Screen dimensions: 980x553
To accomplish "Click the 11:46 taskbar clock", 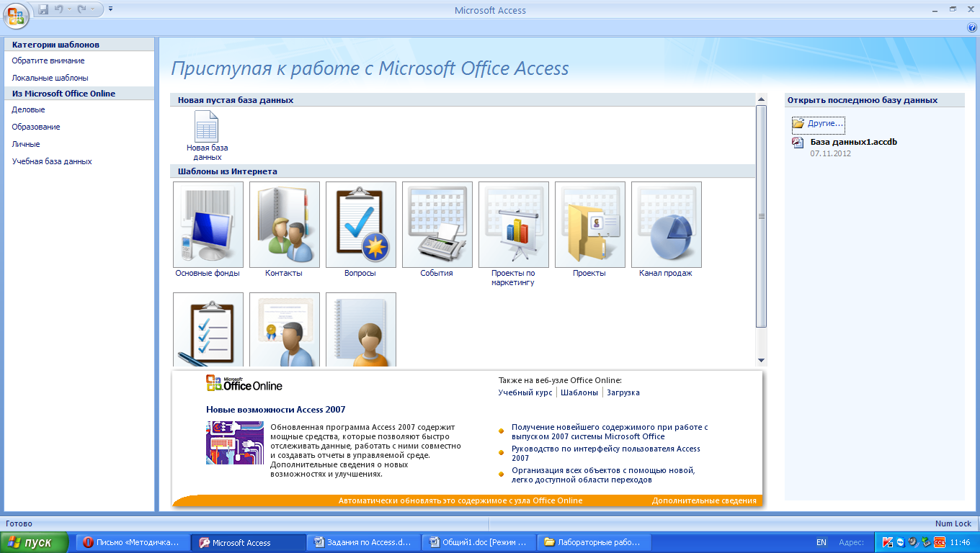I will pyautogui.click(x=960, y=542).
